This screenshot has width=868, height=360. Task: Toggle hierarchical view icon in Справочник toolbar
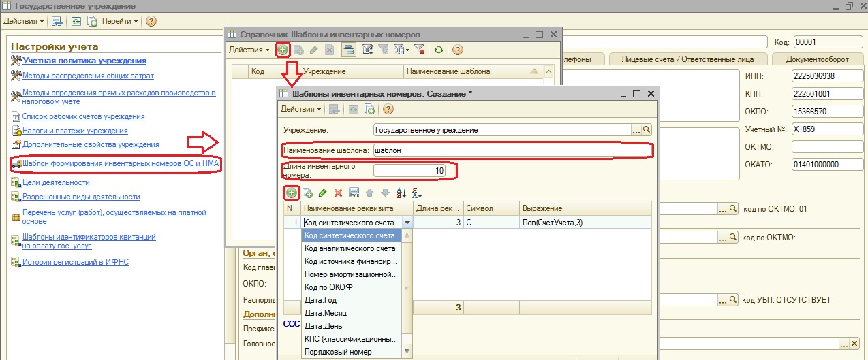click(x=348, y=50)
